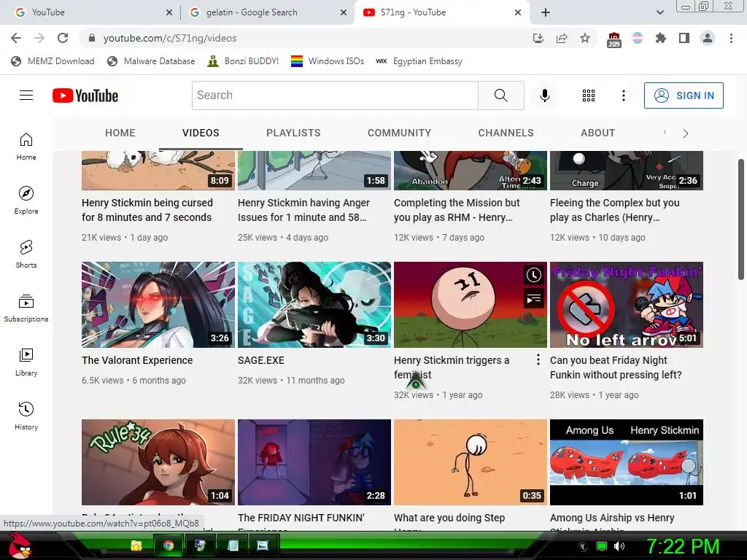Open Egyptian Embassy bookmark
747x560 pixels.
[419, 61]
